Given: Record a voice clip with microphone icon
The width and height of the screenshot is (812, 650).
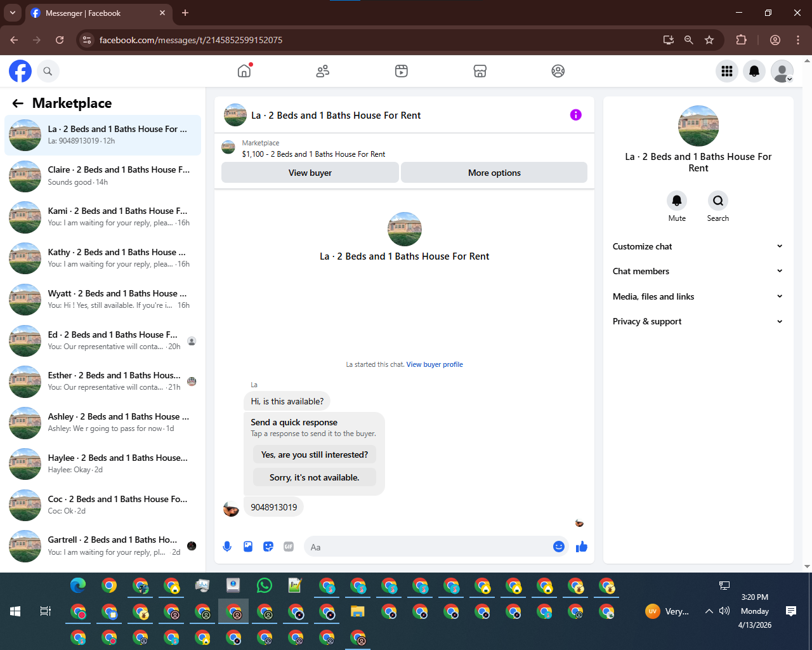Looking at the screenshot, I should (227, 547).
